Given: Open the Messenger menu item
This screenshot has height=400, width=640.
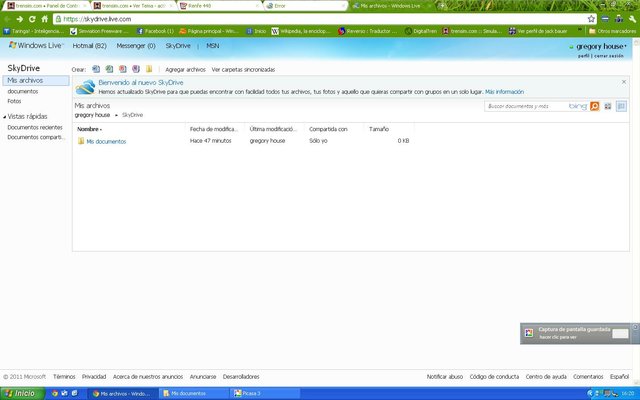Looking at the screenshot, I should point(136,46).
